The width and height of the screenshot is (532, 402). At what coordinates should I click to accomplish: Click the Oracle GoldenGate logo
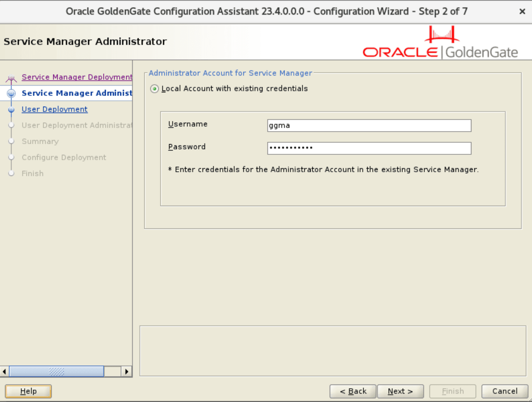click(x=441, y=42)
